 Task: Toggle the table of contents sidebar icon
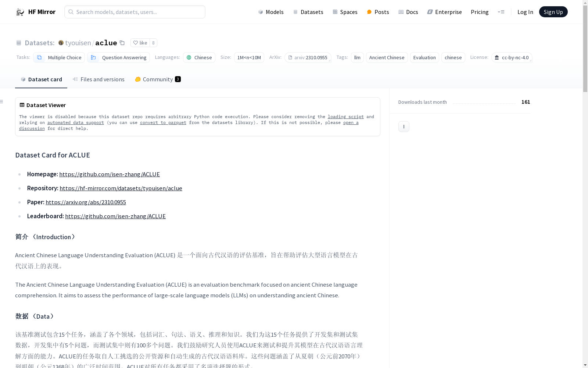(x=2, y=102)
